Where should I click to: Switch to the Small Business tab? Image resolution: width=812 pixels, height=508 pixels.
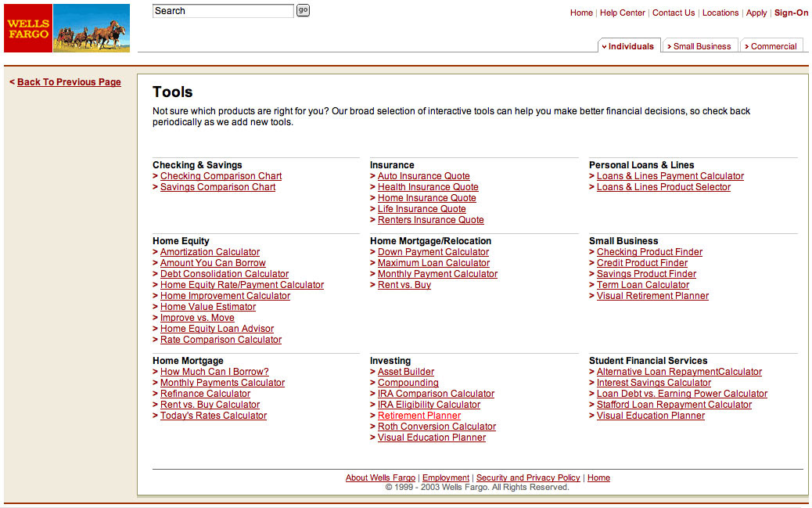[x=700, y=45]
